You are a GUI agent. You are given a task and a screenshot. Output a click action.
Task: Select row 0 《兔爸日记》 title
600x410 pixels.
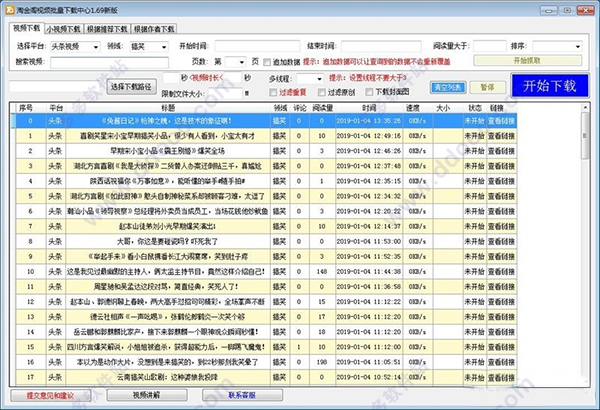click(x=168, y=121)
